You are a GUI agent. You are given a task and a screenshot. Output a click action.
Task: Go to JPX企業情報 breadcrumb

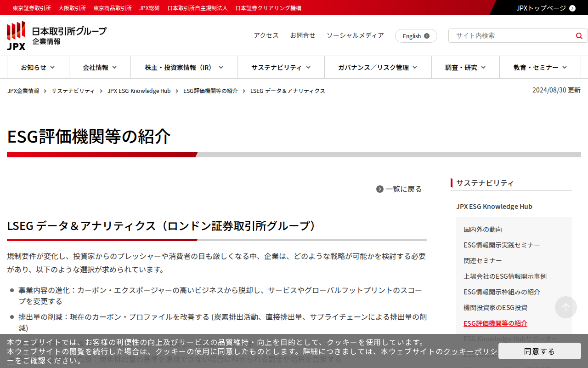pos(23,91)
